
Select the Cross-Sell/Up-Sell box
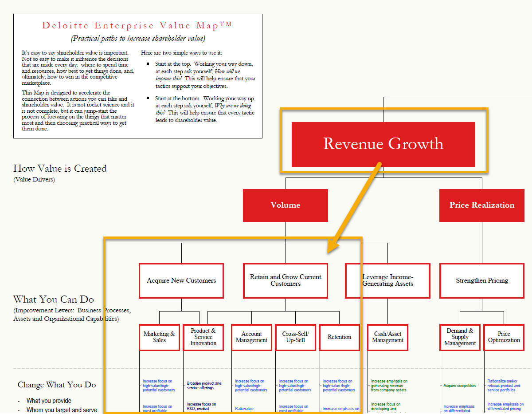[295, 337]
